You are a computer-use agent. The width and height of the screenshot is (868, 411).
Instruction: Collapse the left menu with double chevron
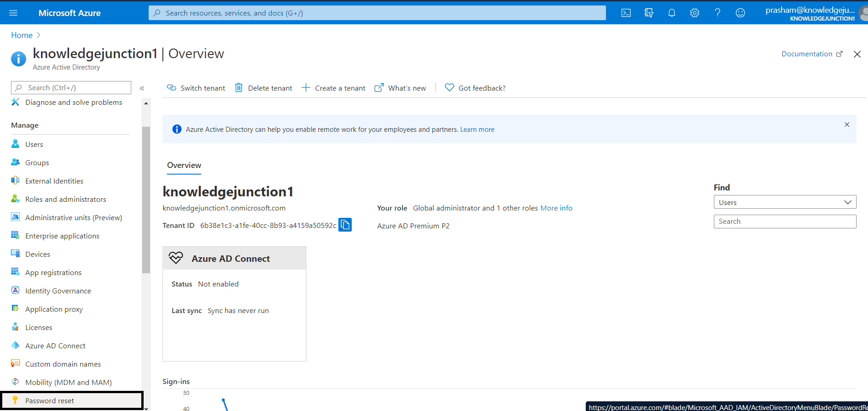(142, 88)
